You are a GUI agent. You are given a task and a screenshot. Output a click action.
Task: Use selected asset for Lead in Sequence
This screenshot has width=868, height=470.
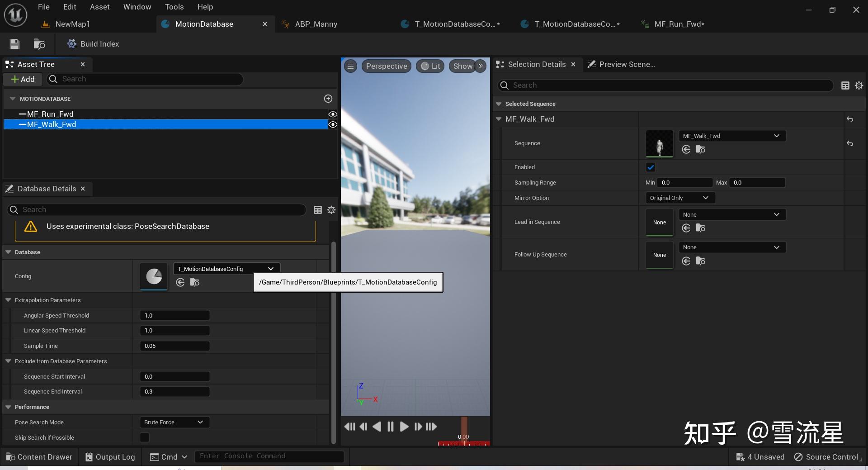(686, 228)
